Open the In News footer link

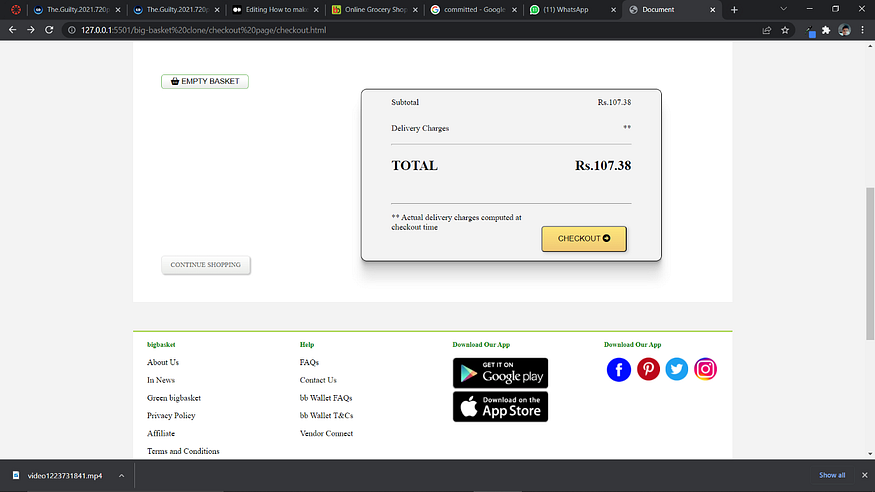161,380
